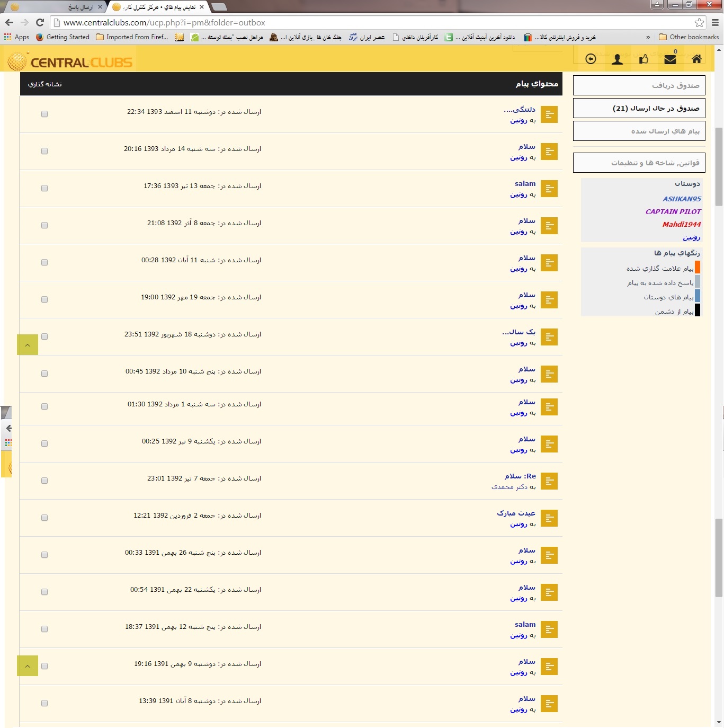Tick checkbox for message 'دلتنگی....'
Image resolution: width=724 pixels, height=728 pixels.
tap(44, 114)
